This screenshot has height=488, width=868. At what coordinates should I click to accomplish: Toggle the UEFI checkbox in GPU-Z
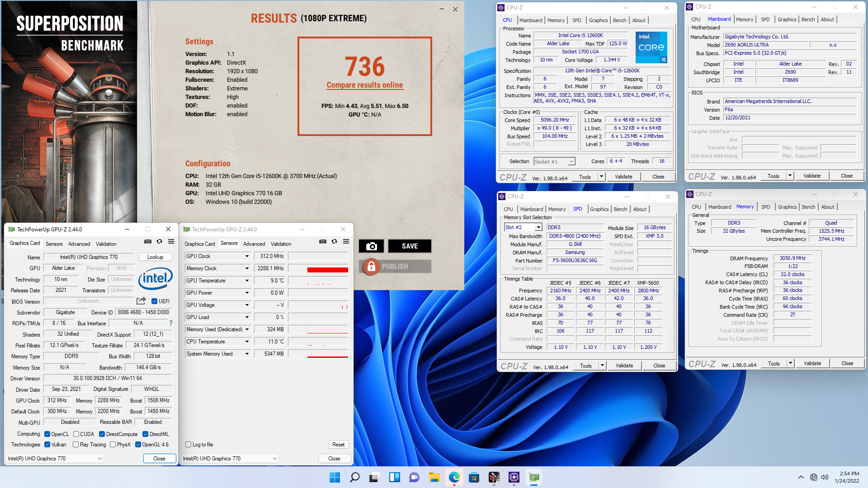(x=155, y=301)
